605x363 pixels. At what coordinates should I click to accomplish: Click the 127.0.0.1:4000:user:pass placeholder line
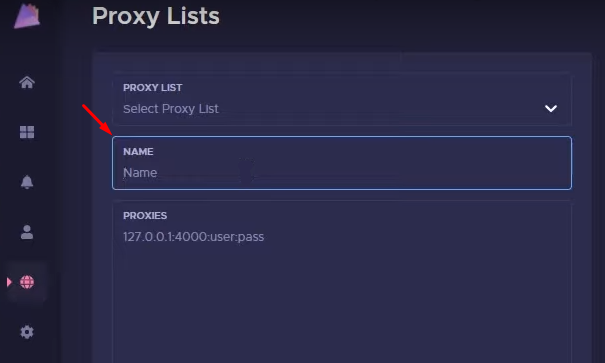tap(193, 236)
